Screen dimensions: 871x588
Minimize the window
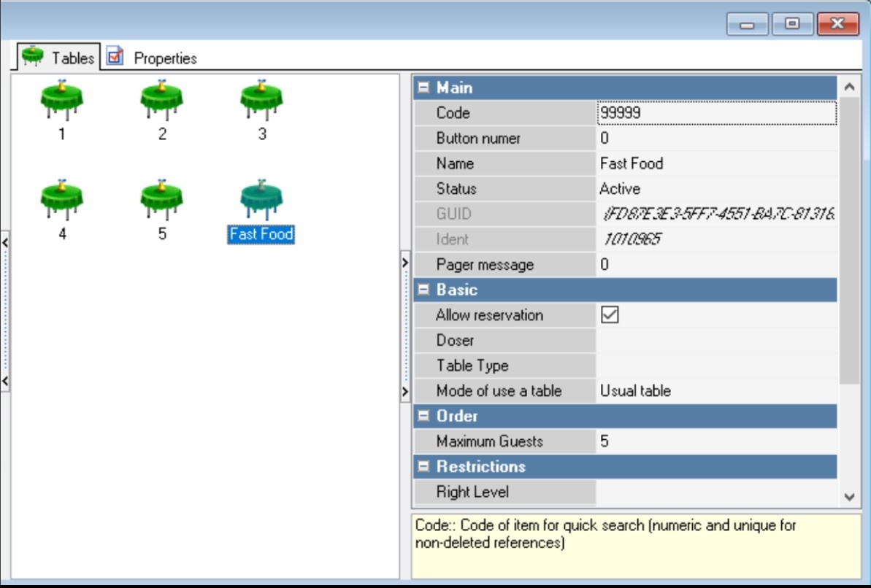tap(747, 24)
